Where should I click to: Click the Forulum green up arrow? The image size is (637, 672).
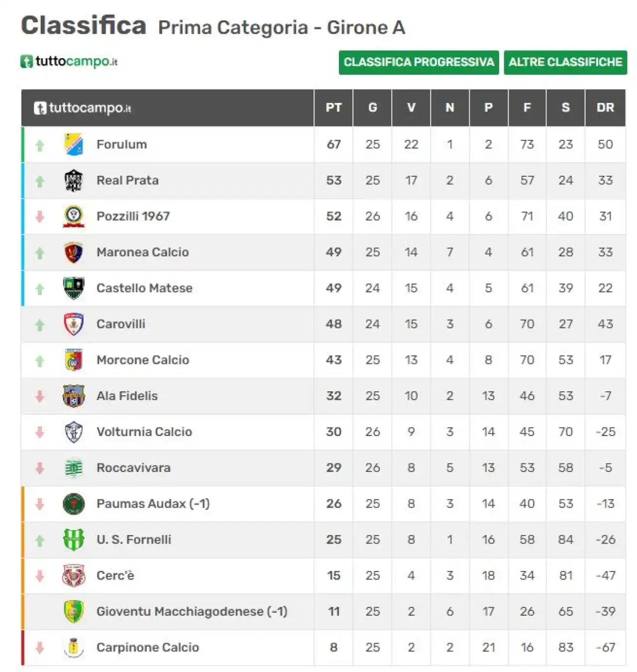[40, 145]
